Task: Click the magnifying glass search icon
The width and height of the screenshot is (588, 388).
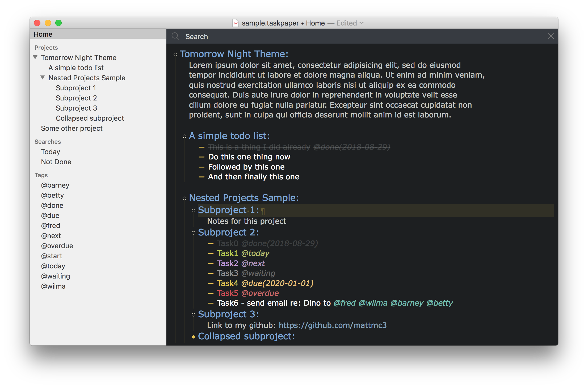Action: pyautogui.click(x=175, y=36)
